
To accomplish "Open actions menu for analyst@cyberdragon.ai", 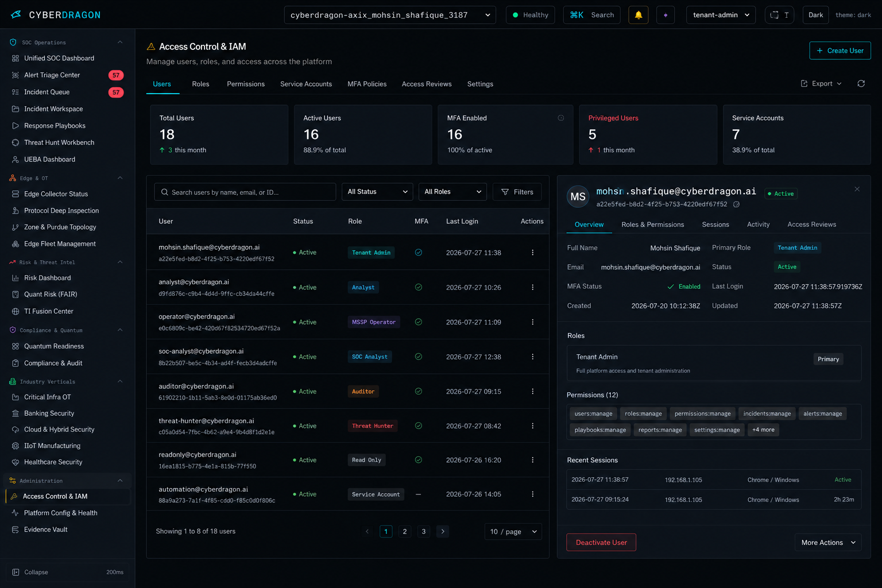I will point(532,287).
